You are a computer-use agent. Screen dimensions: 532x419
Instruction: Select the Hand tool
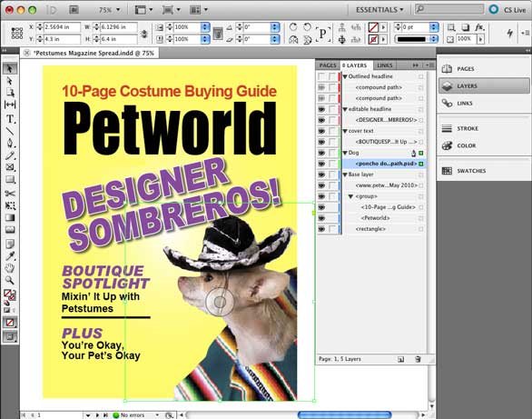pyautogui.click(x=10, y=268)
